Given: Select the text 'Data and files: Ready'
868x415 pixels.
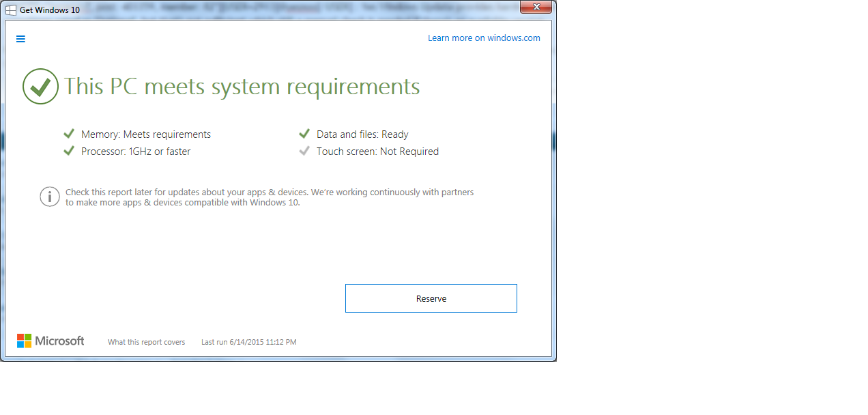Looking at the screenshot, I should pos(362,134).
